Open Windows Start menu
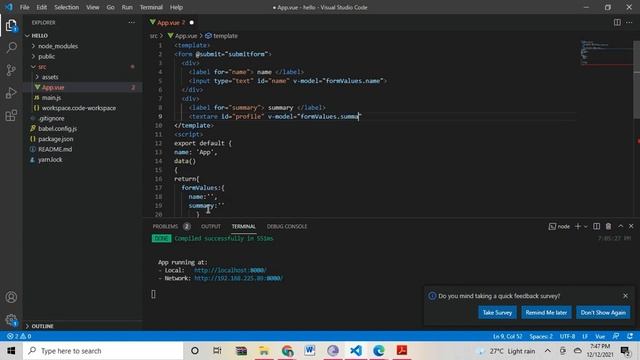Image resolution: width=640 pixels, height=360 pixels. (11, 351)
